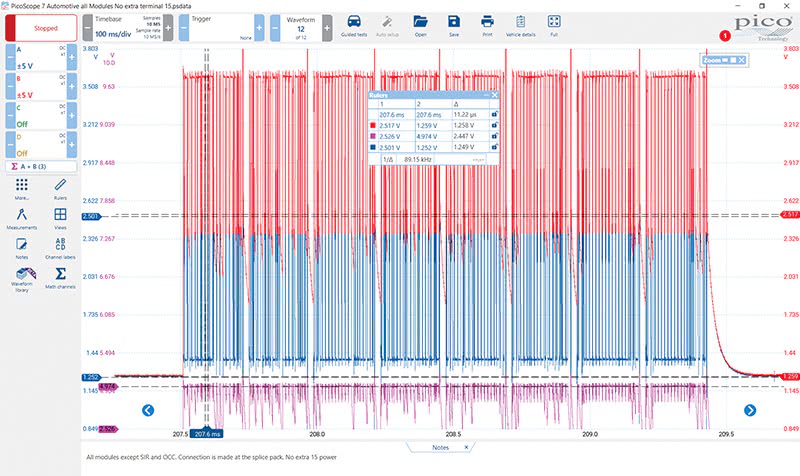Screen dimensions: 800x476
Task: Go to previous Waveform buffer with minus
Action: pos(275,28)
